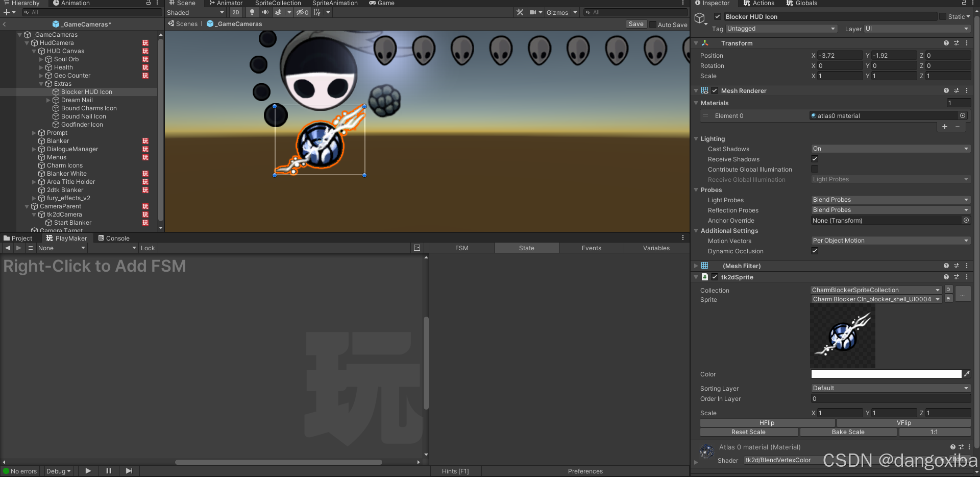
Task: Add a material with plus icon
Action: (945, 127)
